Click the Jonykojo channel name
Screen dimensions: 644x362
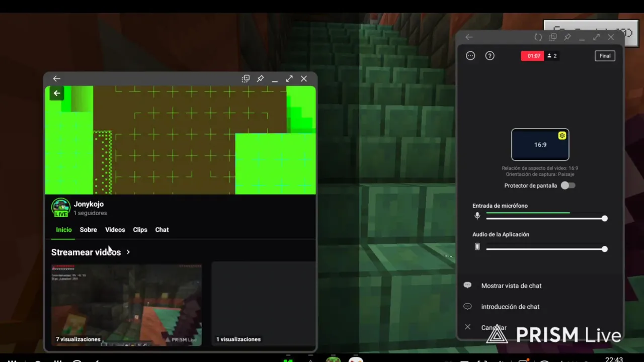89,204
